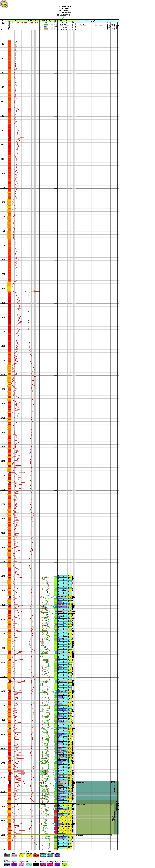Select the black Coal legend swatch
Screen dimensions: 155x868
coord(36,865)
